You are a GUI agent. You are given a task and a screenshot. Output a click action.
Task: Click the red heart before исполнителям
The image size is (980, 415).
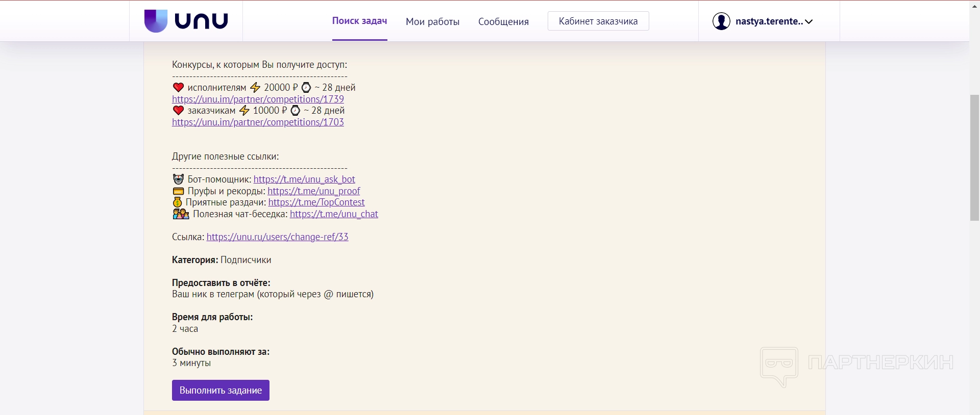point(178,87)
